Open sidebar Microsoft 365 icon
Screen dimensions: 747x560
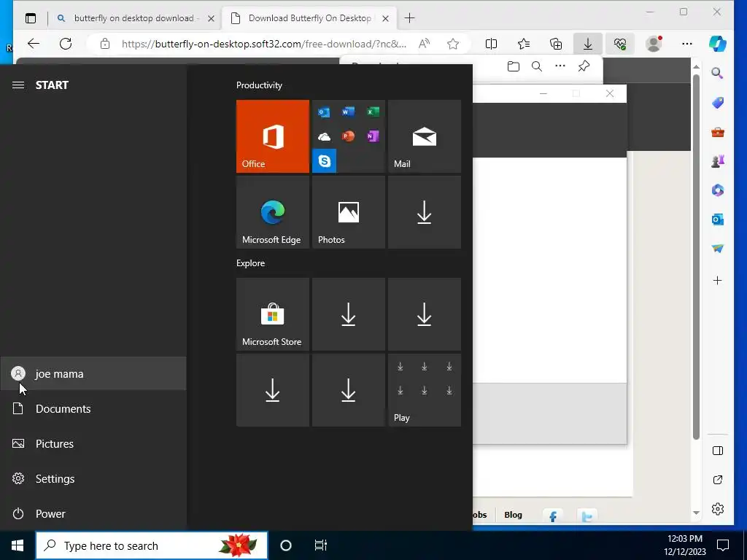(x=718, y=190)
